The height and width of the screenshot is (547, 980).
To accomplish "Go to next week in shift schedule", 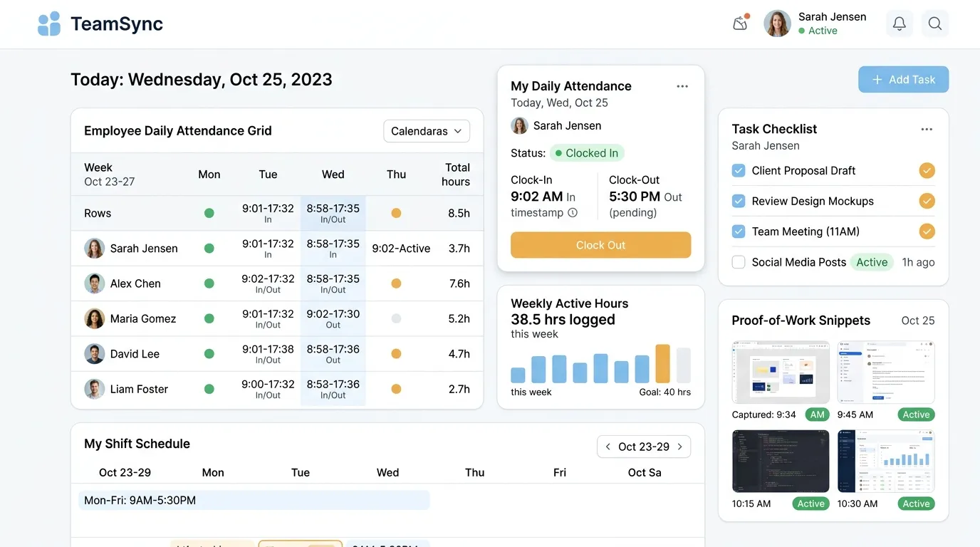I will click(680, 447).
